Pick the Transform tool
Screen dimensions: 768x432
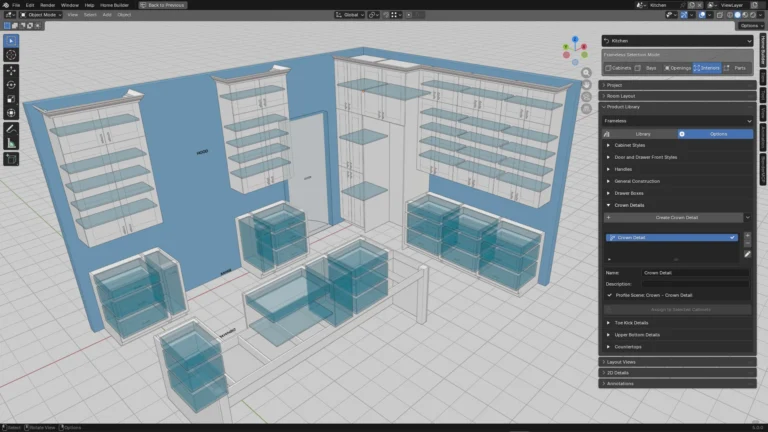pos(11,114)
